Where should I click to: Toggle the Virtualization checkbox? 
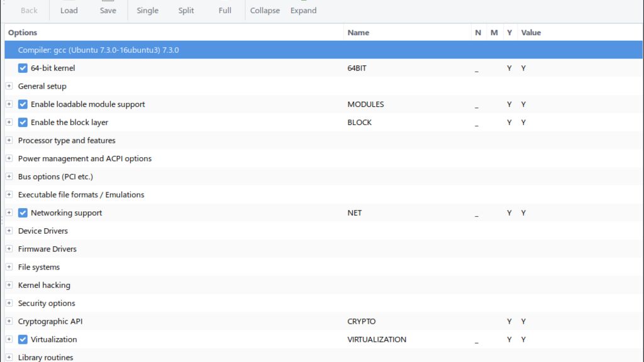coord(23,339)
